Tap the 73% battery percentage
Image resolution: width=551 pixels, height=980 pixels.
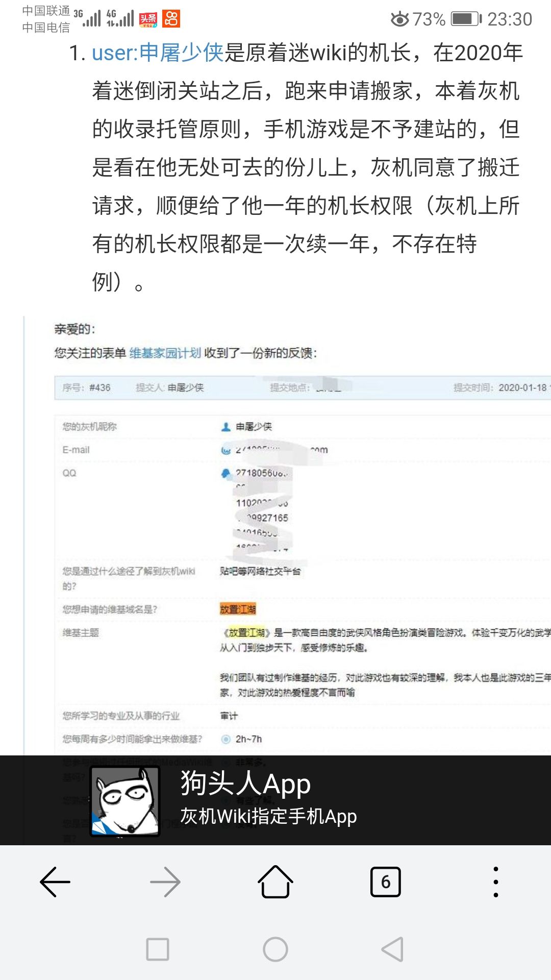[429, 19]
